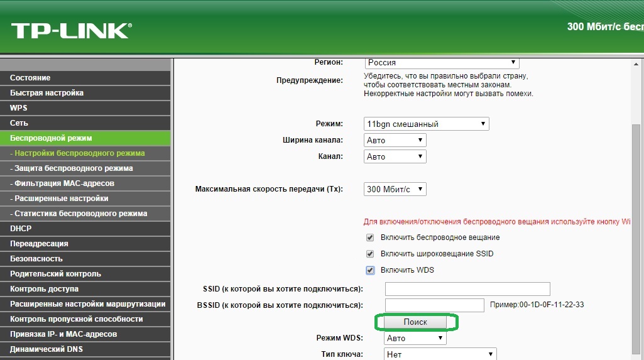644x360 pixels.
Task: Go to the 'Быстрая настройка' section
Action: click(x=46, y=93)
